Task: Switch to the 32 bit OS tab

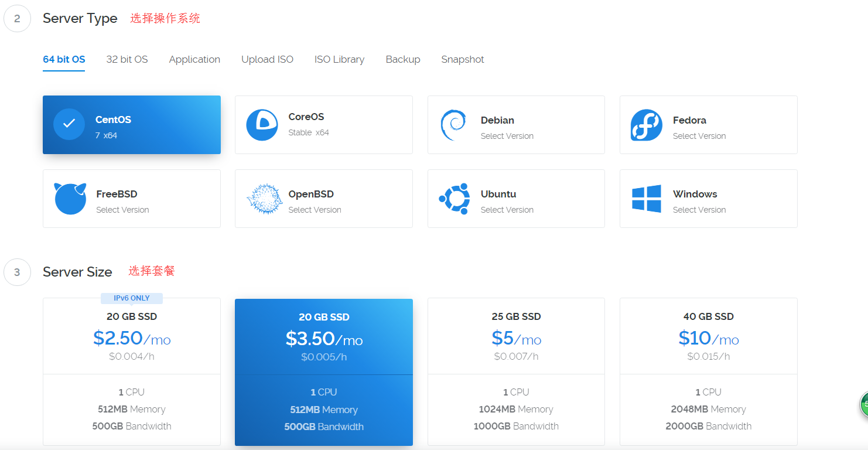Action: pos(127,59)
